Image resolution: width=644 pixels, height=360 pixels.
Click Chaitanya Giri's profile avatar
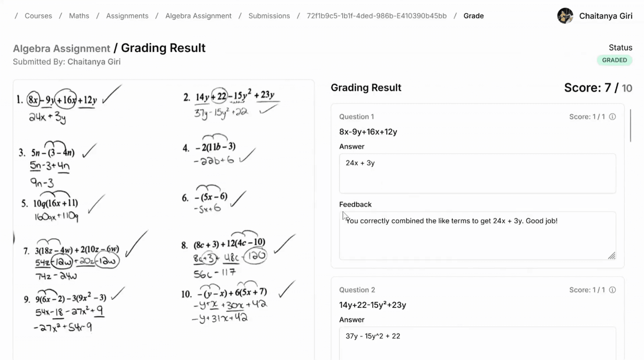[565, 16]
